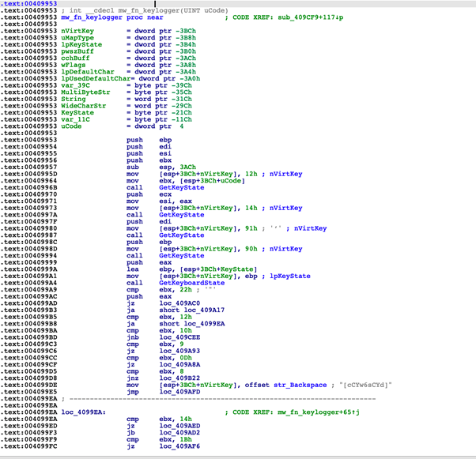The height and width of the screenshot is (459, 476).
Task: Click the 10h value in cmp ebx
Action: pyautogui.click(x=186, y=330)
